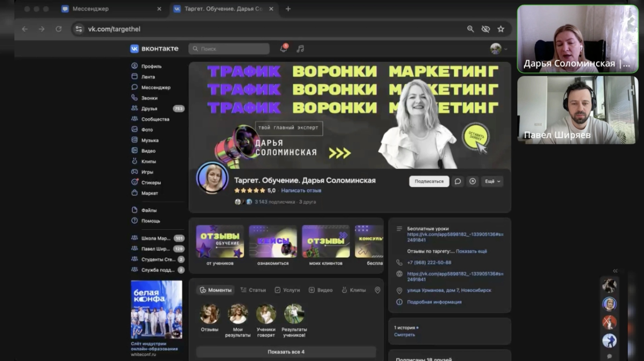
Task: Click the Поиск search field
Action: (x=229, y=49)
